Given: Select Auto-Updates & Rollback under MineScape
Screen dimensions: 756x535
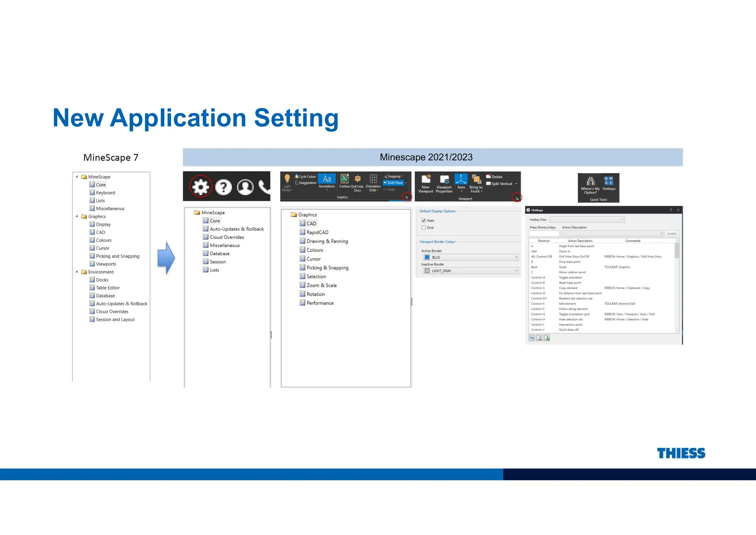Looking at the screenshot, I should click(x=237, y=229).
